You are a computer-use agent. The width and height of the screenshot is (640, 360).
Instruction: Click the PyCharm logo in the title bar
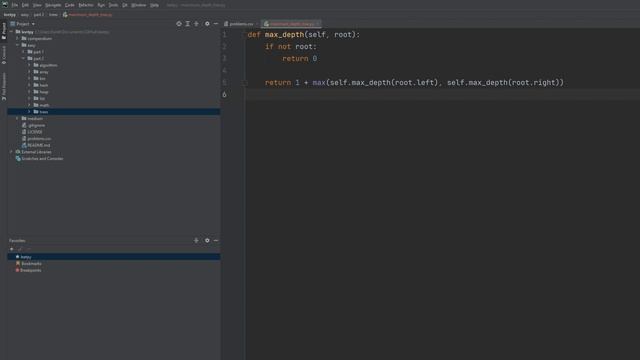point(5,5)
